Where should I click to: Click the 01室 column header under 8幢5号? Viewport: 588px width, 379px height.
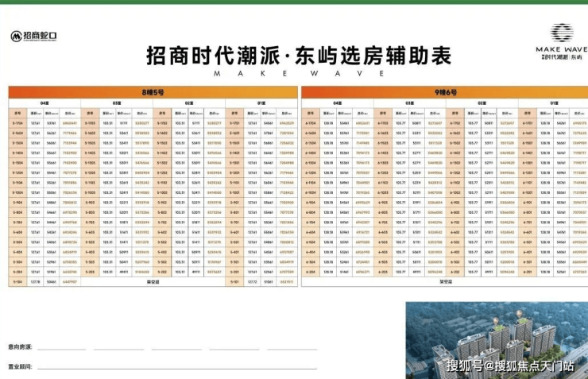pyautogui.click(x=261, y=103)
